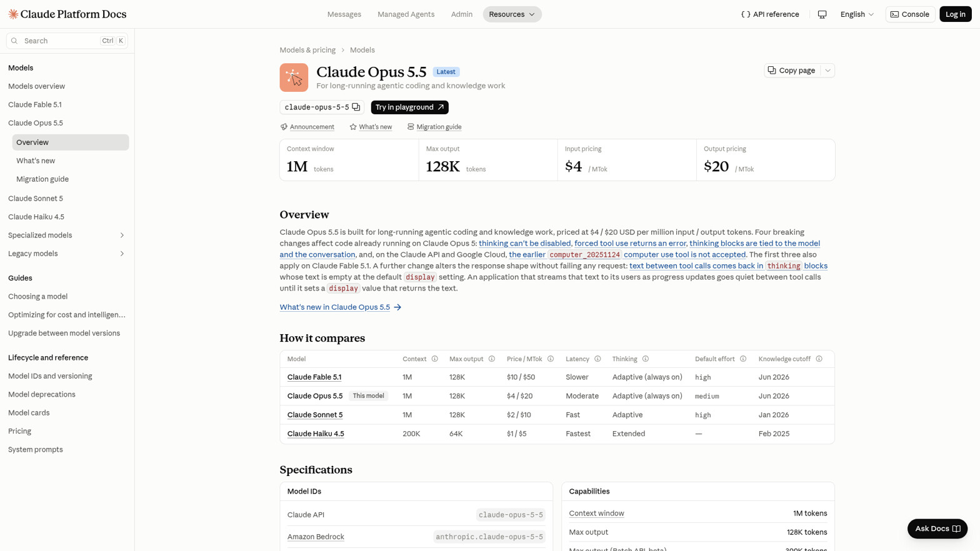The height and width of the screenshot is (551, 980).
Task: Open the Amazon Bedrock link
Action: click(316, 537)
